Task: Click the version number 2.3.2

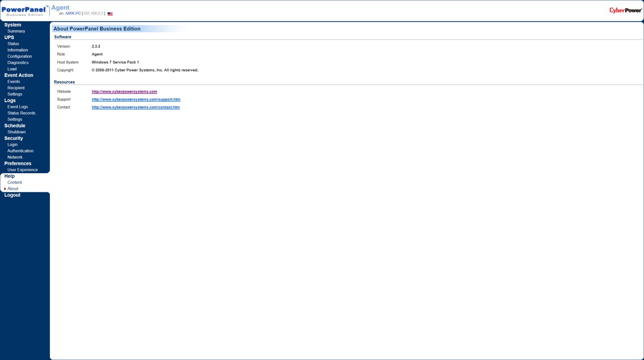Action: tap(96, 46)
